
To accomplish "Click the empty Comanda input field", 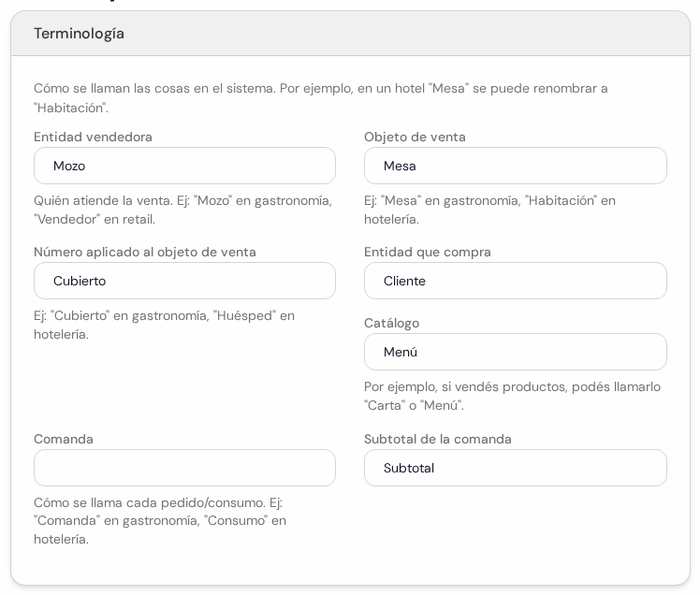I will (184, 468).
